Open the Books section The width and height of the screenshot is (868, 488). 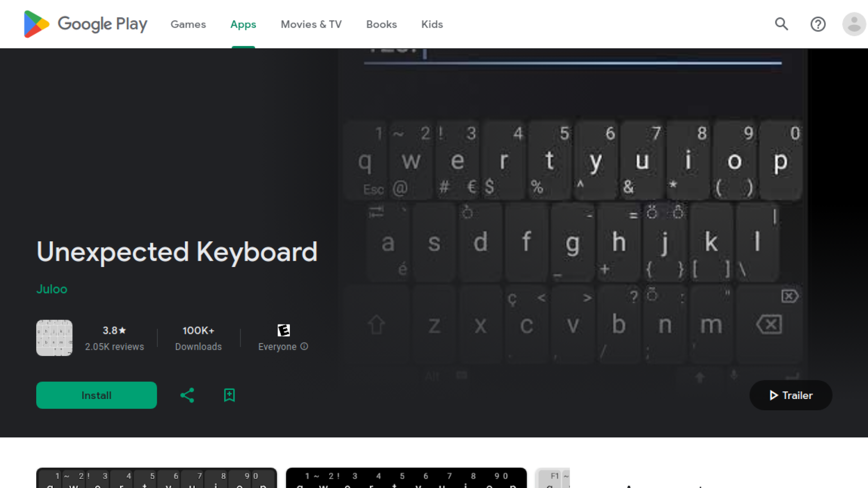pyautogui.click(x=381, y=24)
